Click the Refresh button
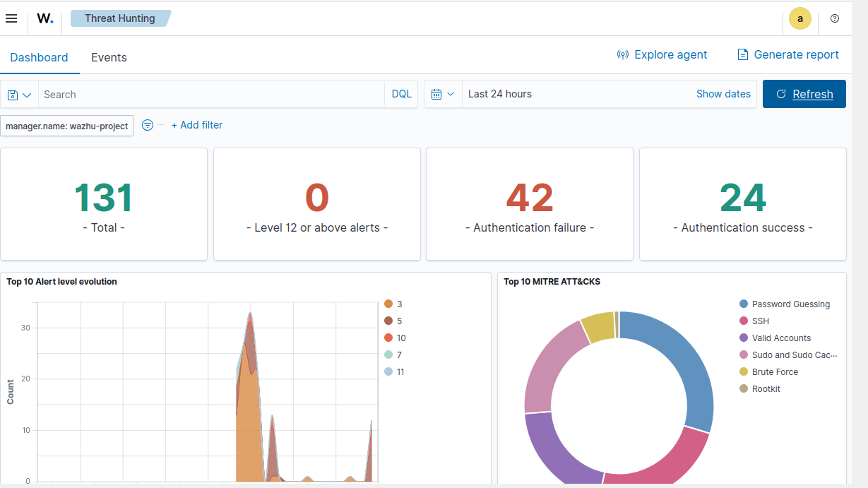 pyautogui.click(x=804, y=94)
